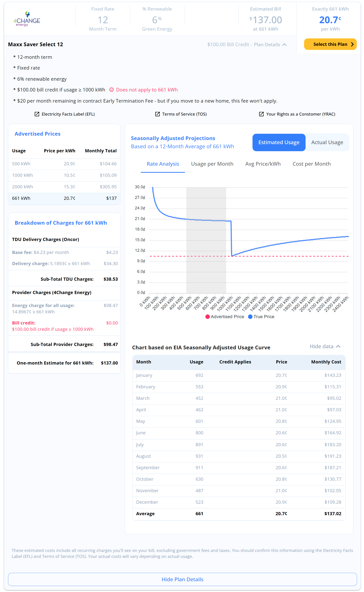The height and width of the screenshot is (592, 364).
Task: Click the 1000 kWh drop point on chart
Action: pos(232,256)
